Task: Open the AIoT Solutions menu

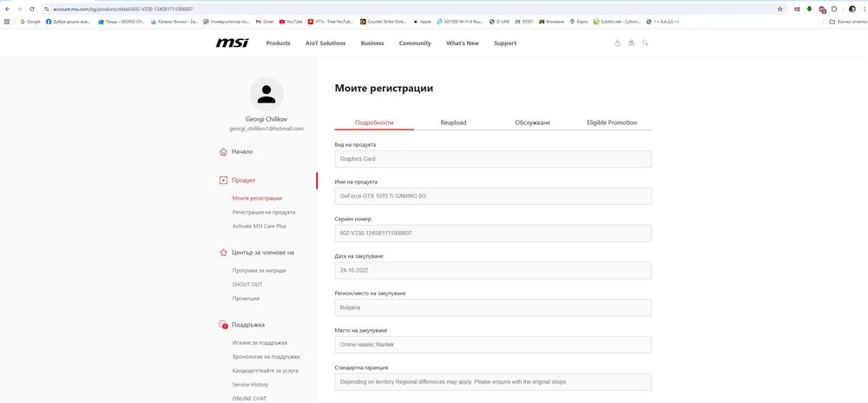Action: [x=325, y=43]
